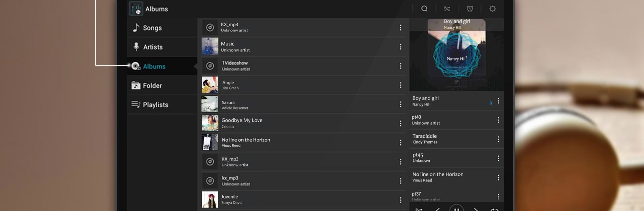The width and height of the screenshot is (644, 211).
Task: Click the Nancy Hill now-playing album art
Action: 457,54
